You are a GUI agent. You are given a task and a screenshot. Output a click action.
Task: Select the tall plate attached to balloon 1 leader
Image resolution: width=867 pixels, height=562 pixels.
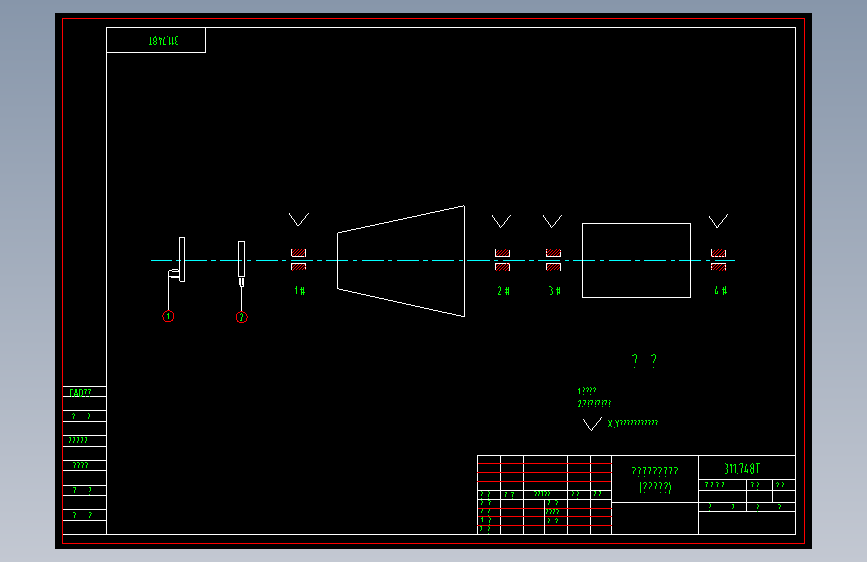point(182,259)
